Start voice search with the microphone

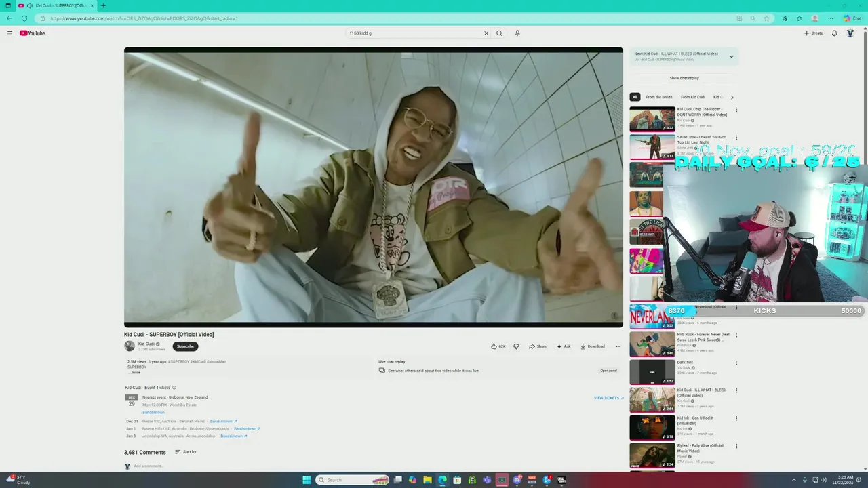coord(517,33)
